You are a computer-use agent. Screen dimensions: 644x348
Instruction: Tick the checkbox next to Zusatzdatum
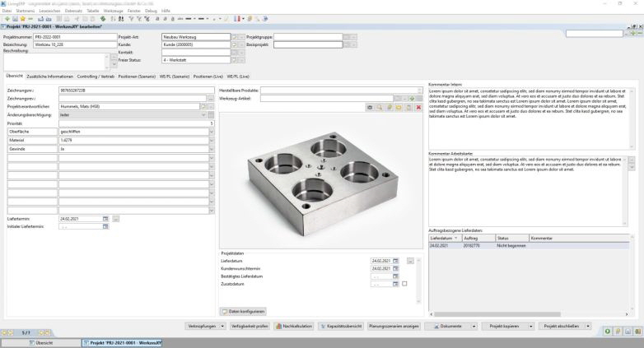[404, 284]
